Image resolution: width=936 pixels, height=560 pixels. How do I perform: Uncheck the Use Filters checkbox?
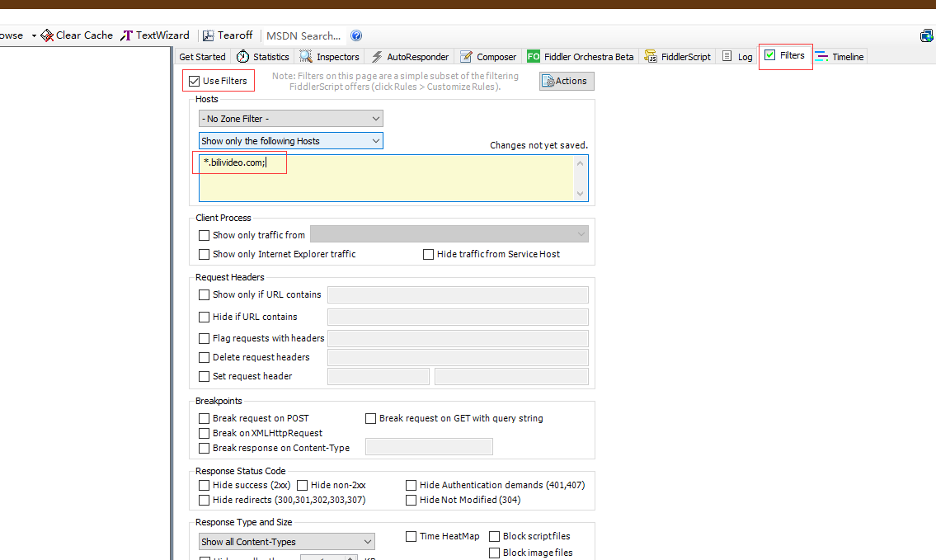click(x=194, y=81)
